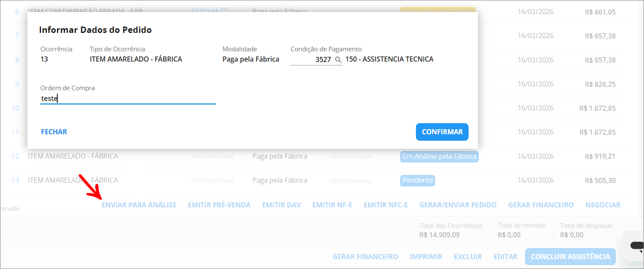This screenshot has height=269, width=644.
Task: Click EXCLUIR to delete
Action: click(468, 256)
